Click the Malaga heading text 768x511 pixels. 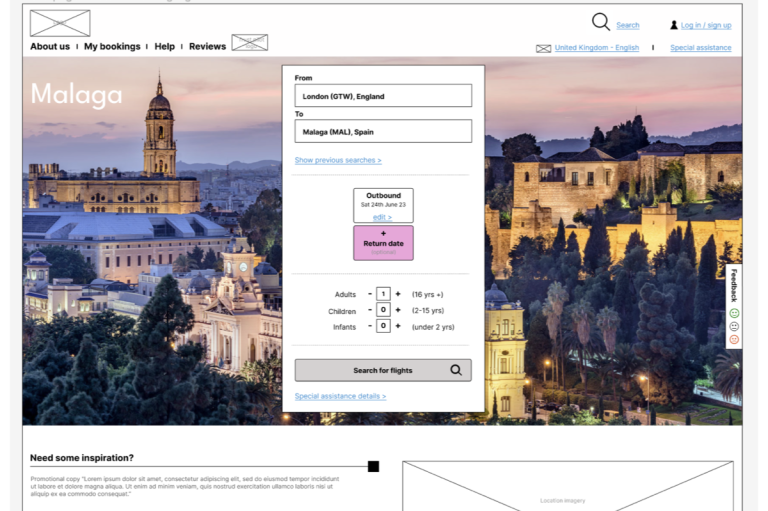click(x=76, y=94)
